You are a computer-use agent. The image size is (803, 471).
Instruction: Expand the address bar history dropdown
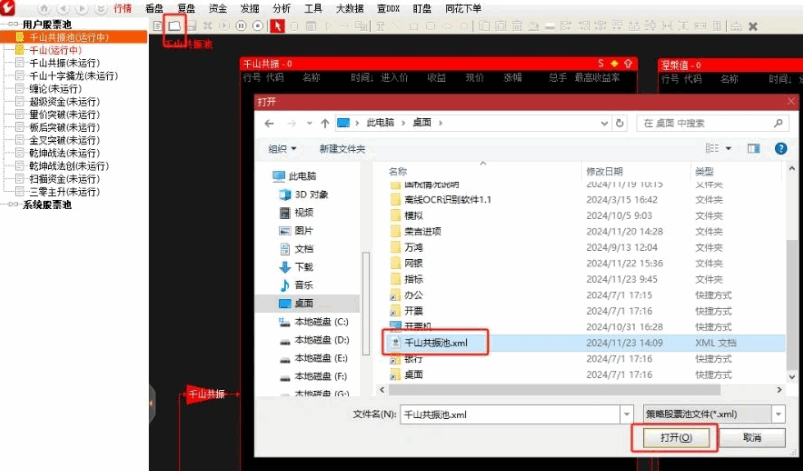pyautogui.click(x=604, y=123)
